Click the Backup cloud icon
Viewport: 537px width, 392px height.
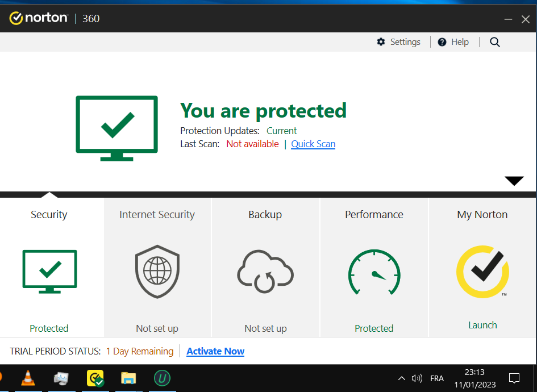pyautogui.click(x=265, y=272)
